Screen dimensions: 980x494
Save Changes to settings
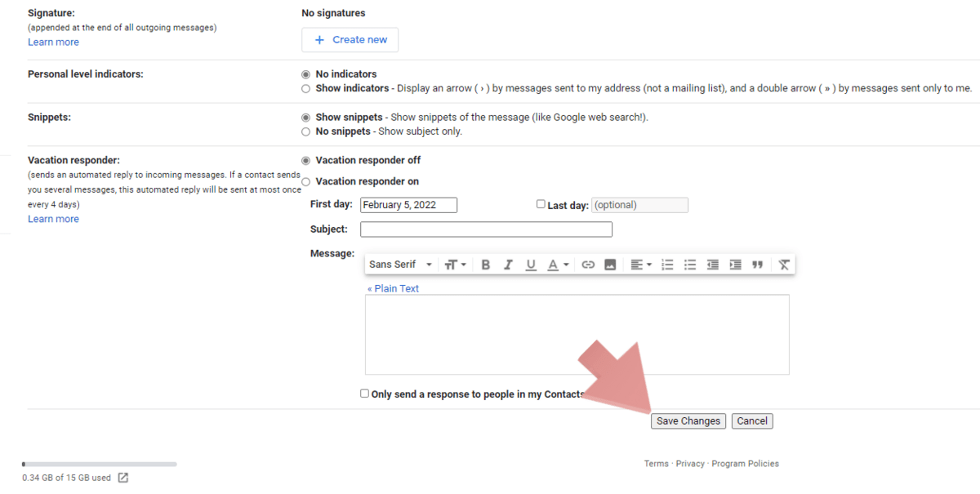point(688,421)
